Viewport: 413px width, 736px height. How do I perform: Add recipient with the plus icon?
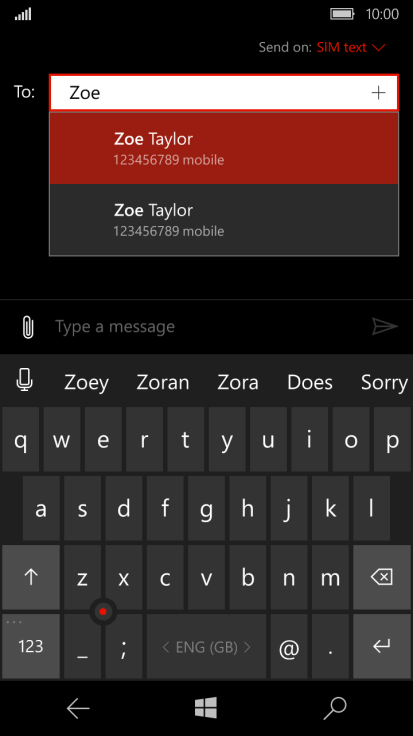[378, 93]
